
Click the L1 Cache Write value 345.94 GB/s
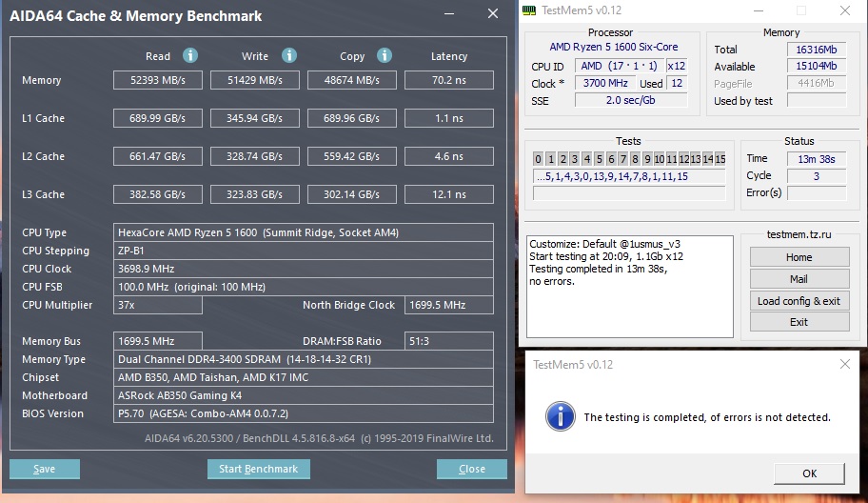point(255,118)
